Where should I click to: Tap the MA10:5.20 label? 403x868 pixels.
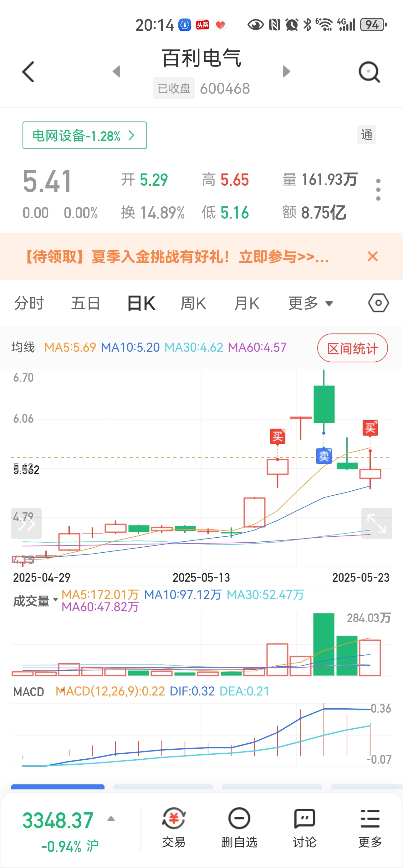pyautogui.click(x=130, y=347)
